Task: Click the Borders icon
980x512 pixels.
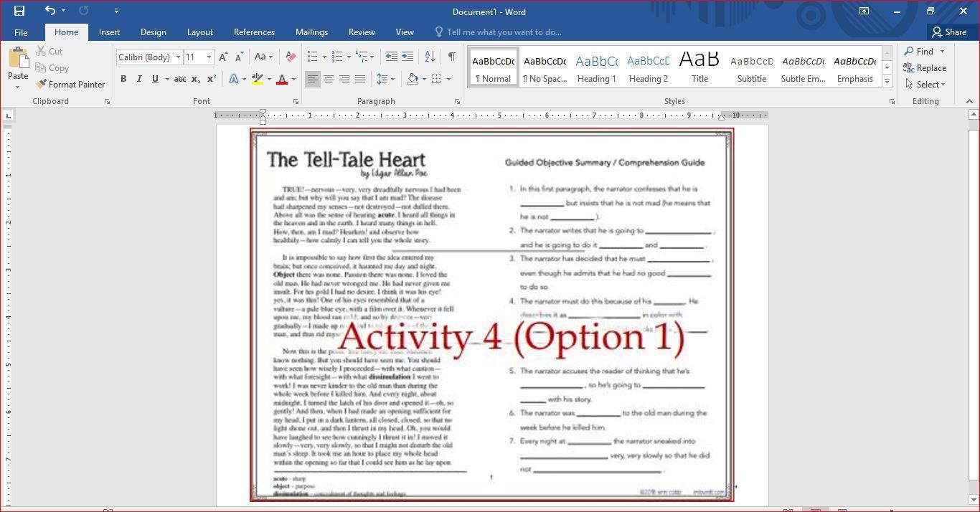Action: coord(436,79)
